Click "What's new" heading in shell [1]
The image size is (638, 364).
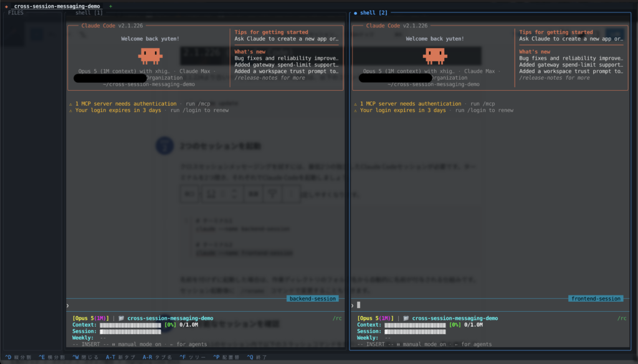point(250,52)
